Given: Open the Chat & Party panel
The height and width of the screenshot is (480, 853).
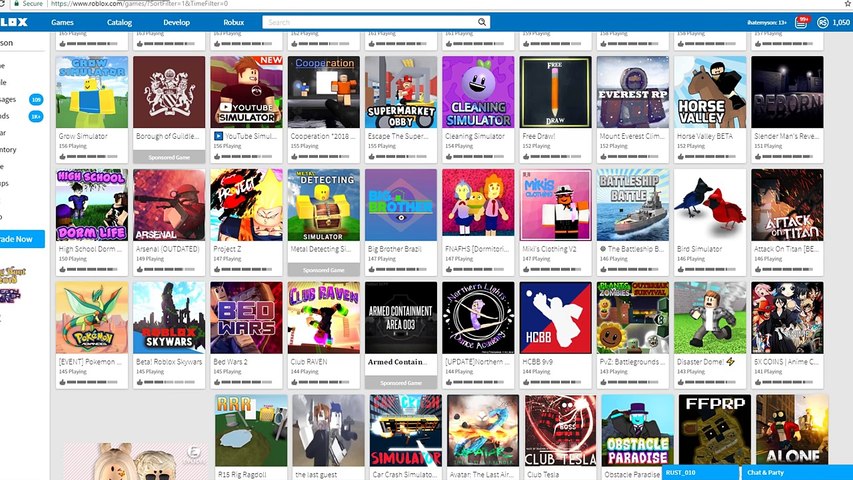Looking at the screenshot, I should point(797,472).
